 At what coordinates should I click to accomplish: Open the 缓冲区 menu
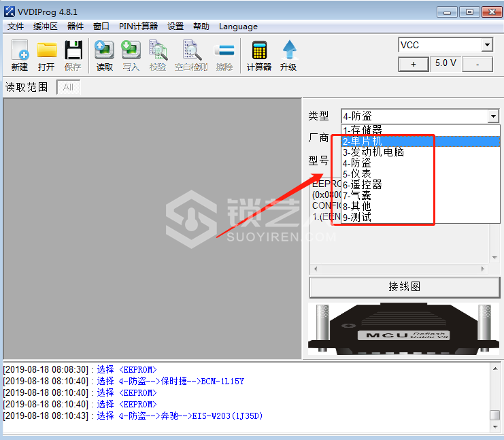tap(46, 27)
